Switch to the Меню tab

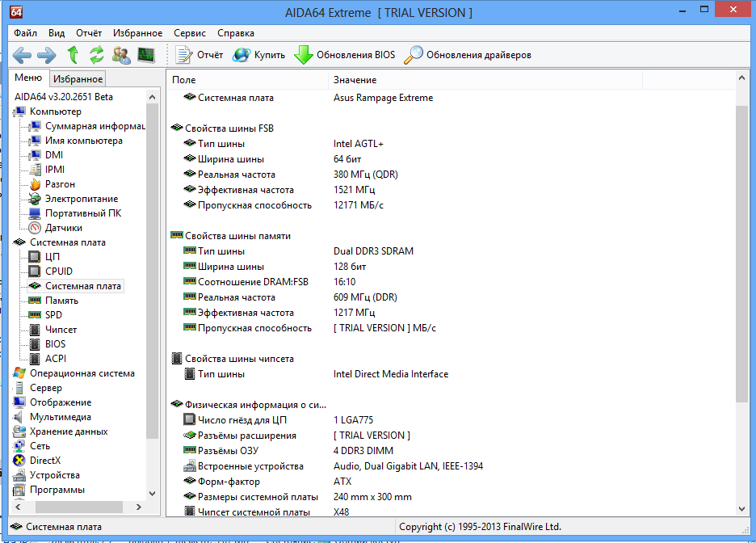click(28, 78)
